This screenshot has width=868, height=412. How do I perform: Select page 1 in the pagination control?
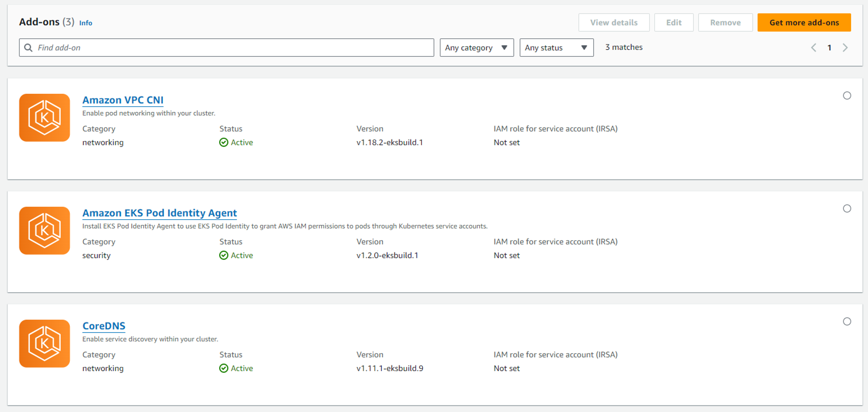[829, 47]
